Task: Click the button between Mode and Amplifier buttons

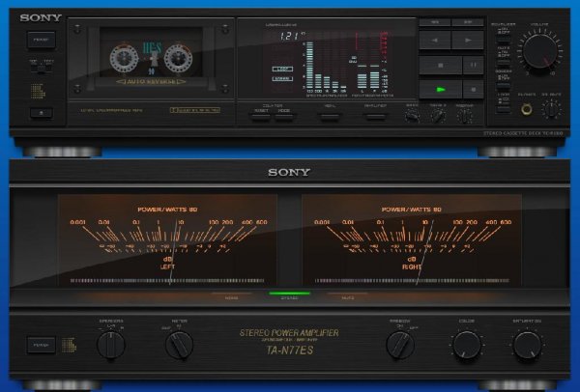Action: coord(330,117)
